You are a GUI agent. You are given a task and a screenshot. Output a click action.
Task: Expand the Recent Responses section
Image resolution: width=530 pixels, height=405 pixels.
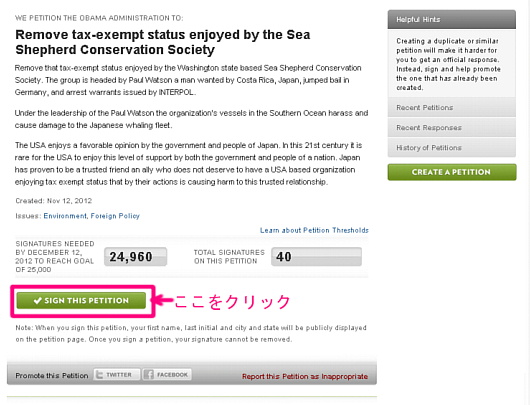coord(452,127)
